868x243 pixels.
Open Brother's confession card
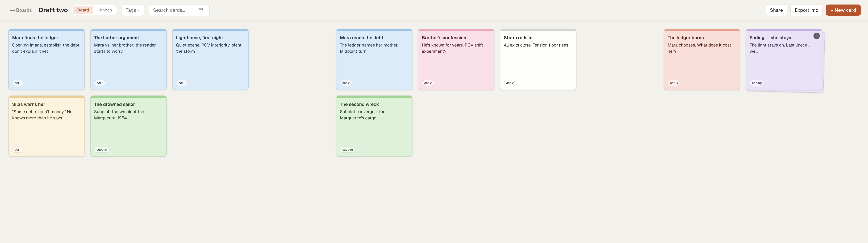click(x=456, y=59)
